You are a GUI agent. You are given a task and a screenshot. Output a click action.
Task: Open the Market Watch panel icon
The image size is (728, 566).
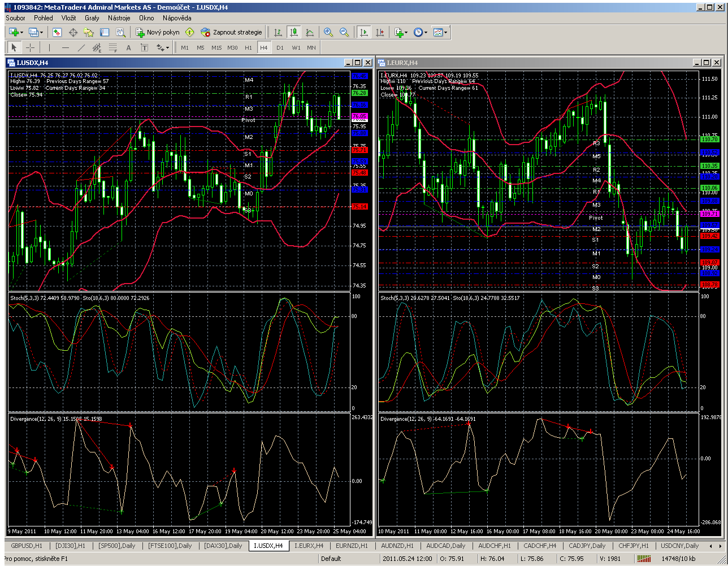point(58,33)
